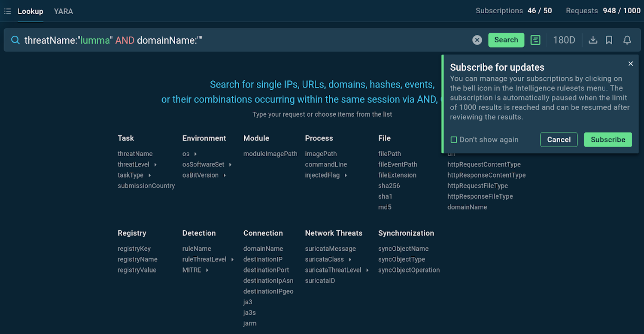
Task: Expand the injectedFlag submenu arrow
Action: pos(346,175)
